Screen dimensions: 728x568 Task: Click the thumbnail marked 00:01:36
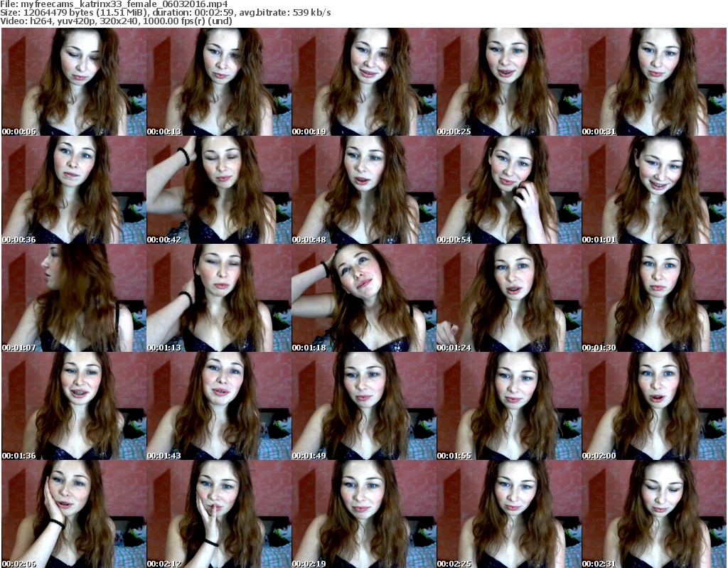73,406
